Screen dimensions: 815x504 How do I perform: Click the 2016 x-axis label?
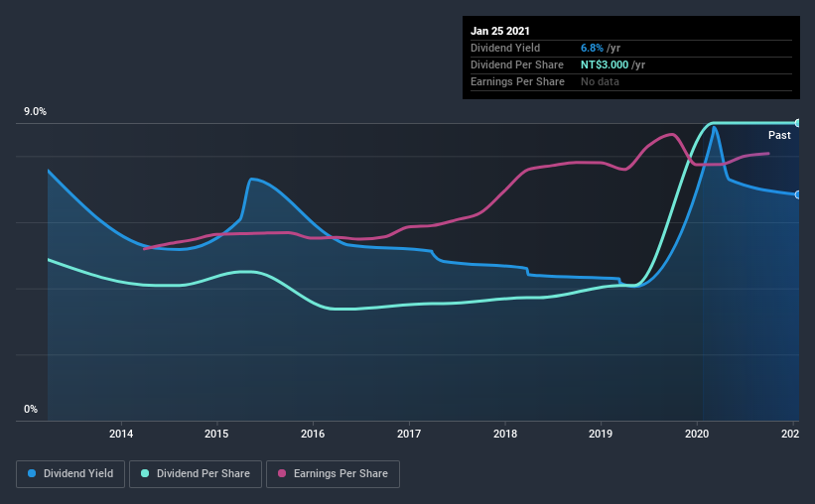[313, 434]
